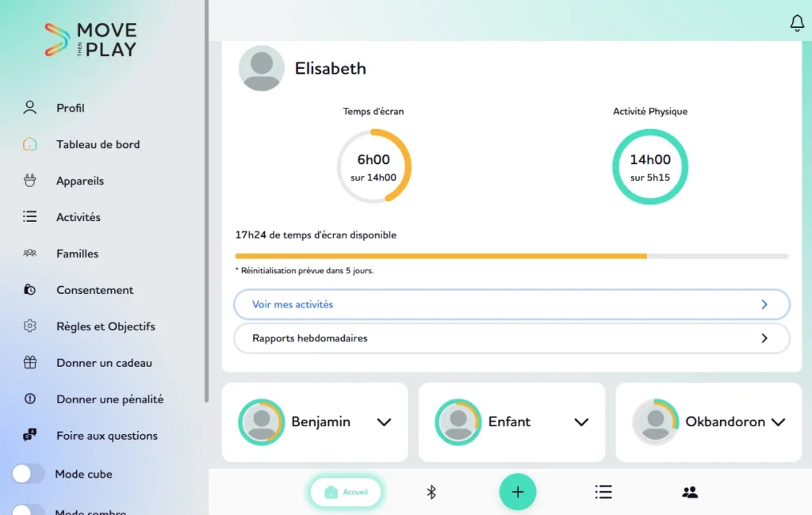Click the Donner un cadeau gift icon

click(30, 362)
